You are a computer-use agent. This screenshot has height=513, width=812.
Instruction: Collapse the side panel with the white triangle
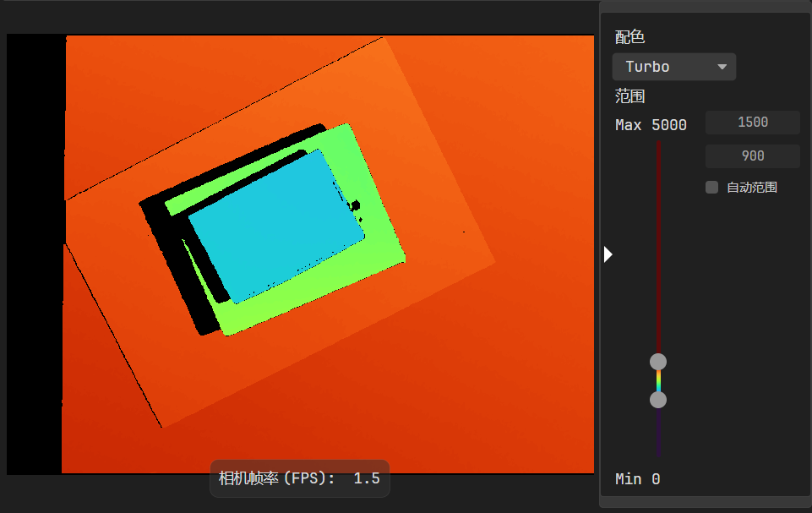608,254
